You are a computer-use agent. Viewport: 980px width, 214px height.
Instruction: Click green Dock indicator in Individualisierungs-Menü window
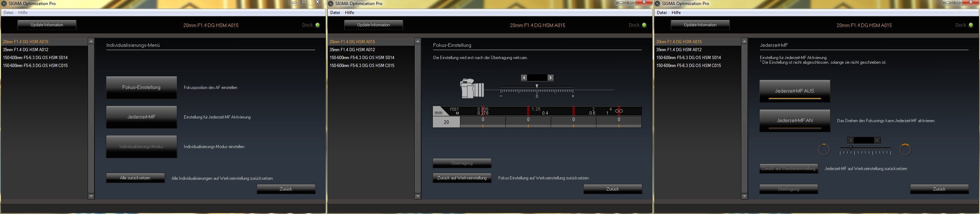[318, 25]
